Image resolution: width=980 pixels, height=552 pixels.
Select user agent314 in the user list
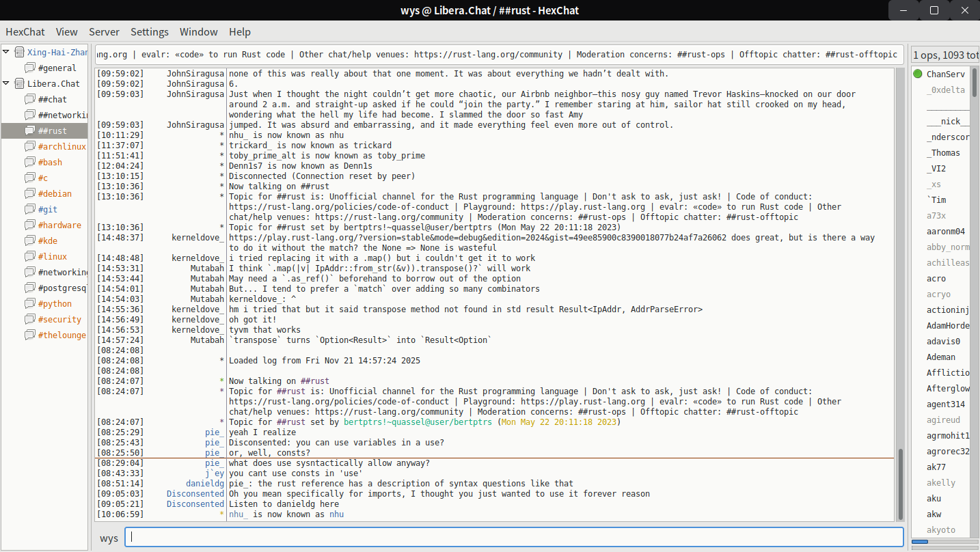(946, 404)
